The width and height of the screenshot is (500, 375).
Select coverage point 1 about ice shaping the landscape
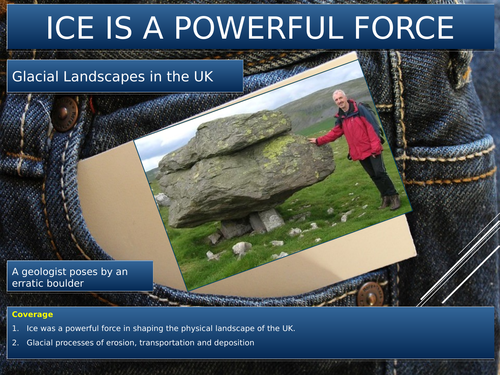click(154, 328)
